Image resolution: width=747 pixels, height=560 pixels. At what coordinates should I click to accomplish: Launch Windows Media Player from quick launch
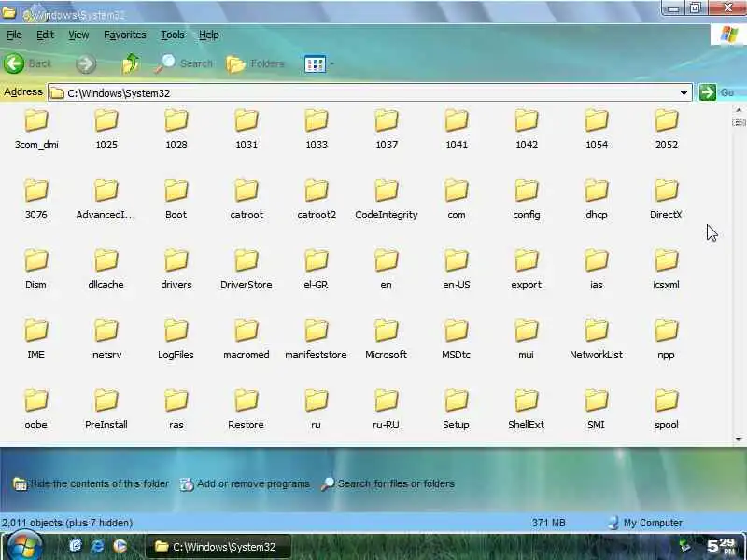coord(120,546)
